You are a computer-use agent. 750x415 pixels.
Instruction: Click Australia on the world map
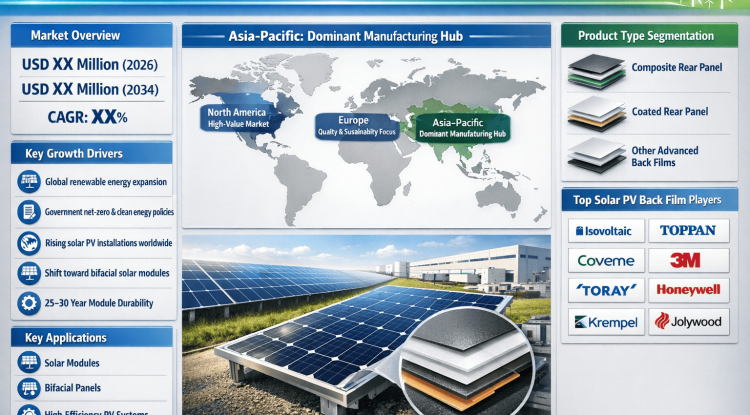(498, 197)
